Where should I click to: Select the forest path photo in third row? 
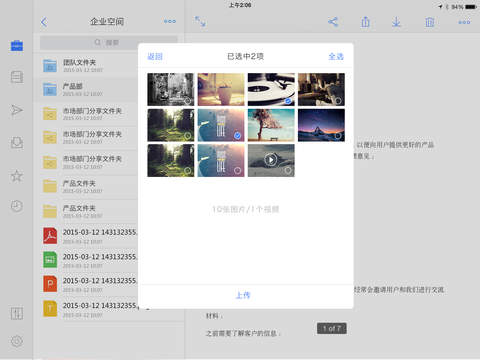pyautogui.click(x=171, y=160)
